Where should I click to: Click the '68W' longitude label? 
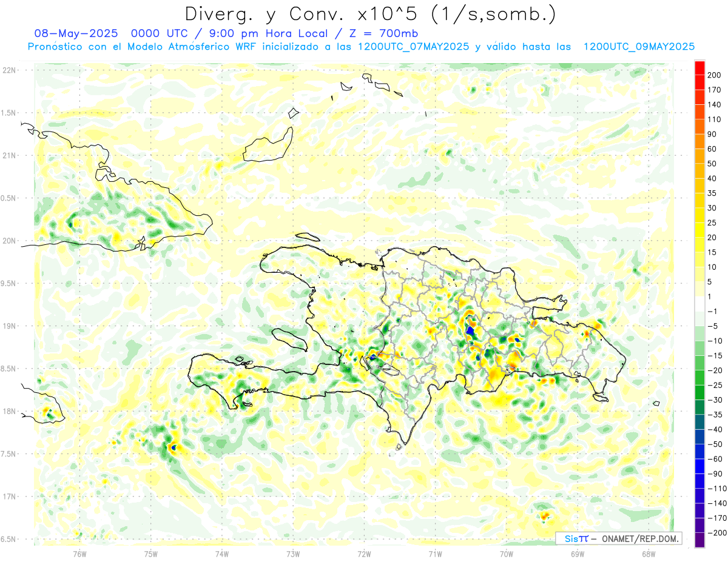(649, 554)
